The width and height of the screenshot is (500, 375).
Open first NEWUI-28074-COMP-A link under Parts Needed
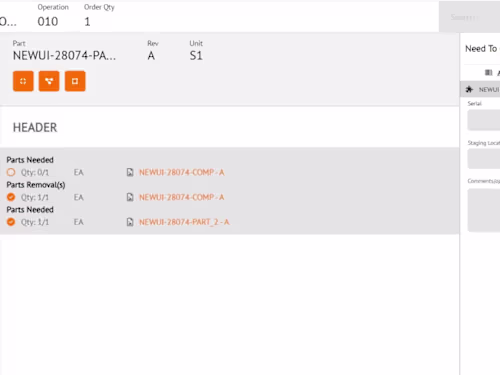click(182, 172)
